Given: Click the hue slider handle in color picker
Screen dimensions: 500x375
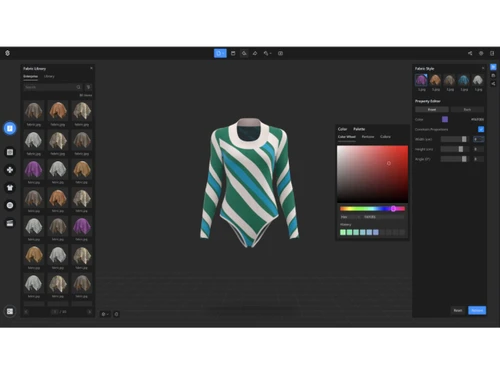Looking at the screenshot, I should [393, 209].
